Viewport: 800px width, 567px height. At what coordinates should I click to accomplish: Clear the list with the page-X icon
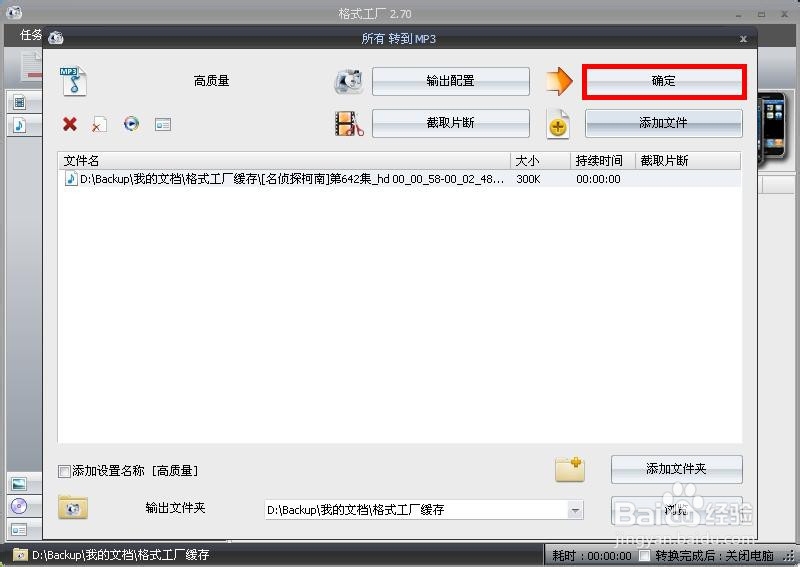(x=99, y=124)
